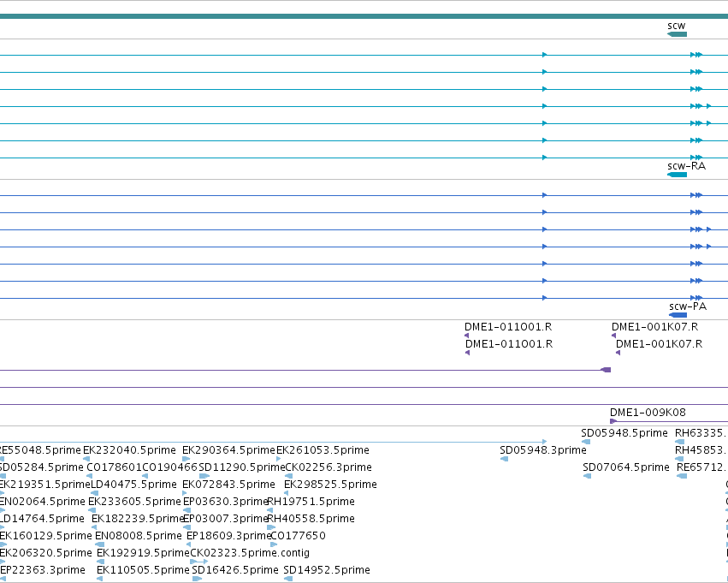
Task: Click the arrow glyph under EN08008.5prime
Action: click(x=99, y=544)
